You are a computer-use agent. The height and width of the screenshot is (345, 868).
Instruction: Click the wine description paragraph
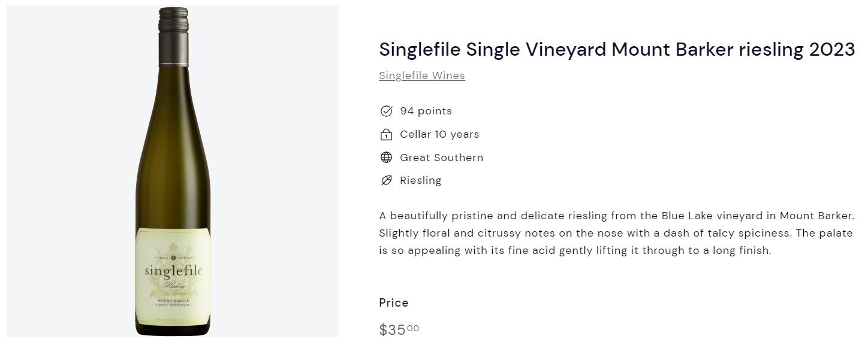tap(616, 233)
